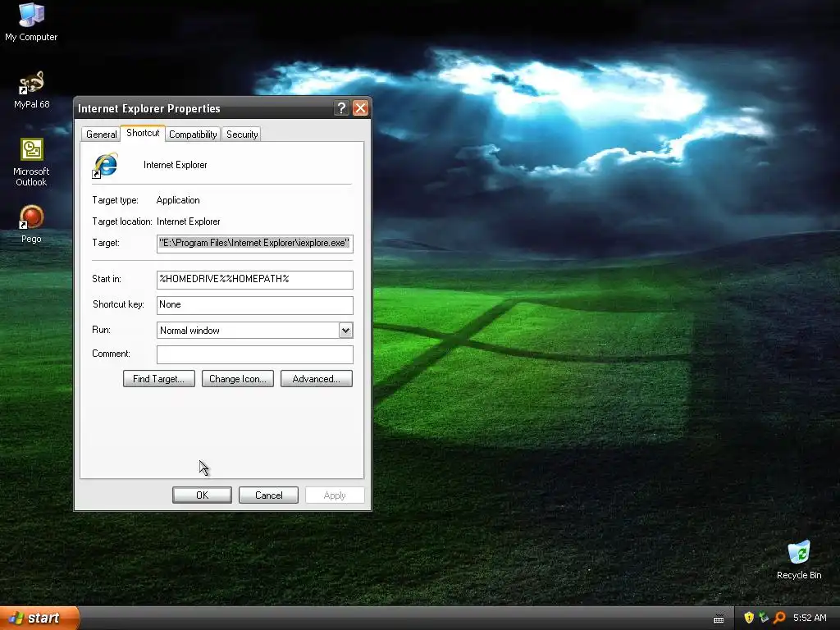Click the Normal window combo box
Image resolution: width=840 pixels, height=630 pixels.
(254, 331)
